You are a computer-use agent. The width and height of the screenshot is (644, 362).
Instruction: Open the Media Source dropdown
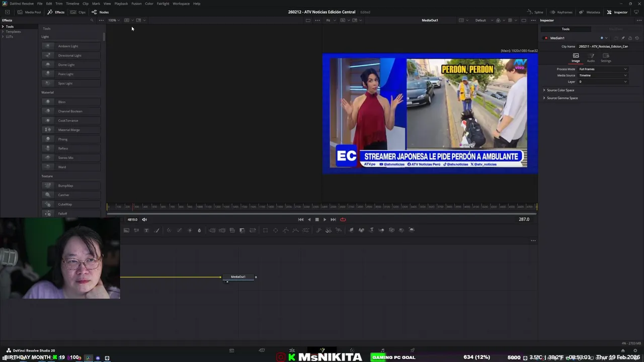pyautogui.click(x=603, y=75)
